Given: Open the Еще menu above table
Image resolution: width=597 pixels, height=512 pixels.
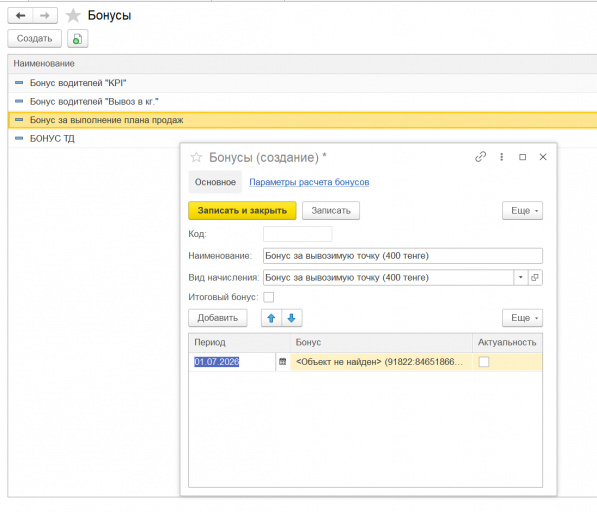Looking at the screenshot, I should click(522, 318).
